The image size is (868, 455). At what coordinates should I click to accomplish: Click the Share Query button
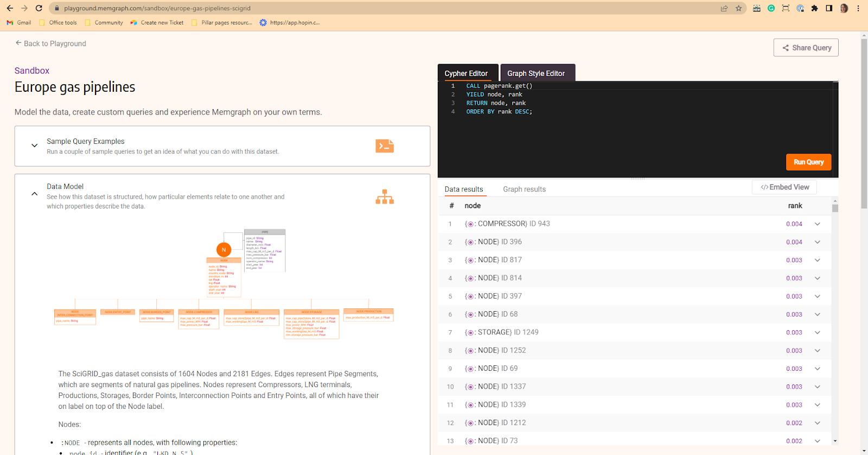pos(806,48)
